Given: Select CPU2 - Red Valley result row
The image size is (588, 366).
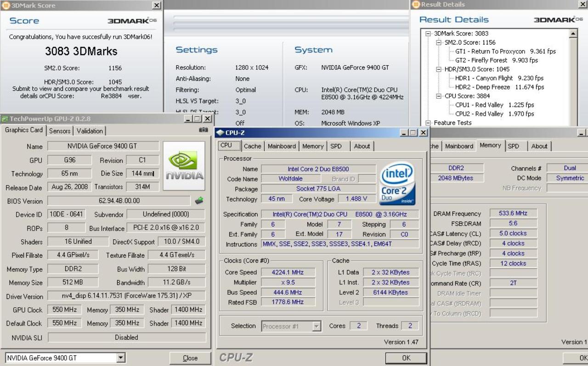Looking at the screenshot, I should point(495,114).
